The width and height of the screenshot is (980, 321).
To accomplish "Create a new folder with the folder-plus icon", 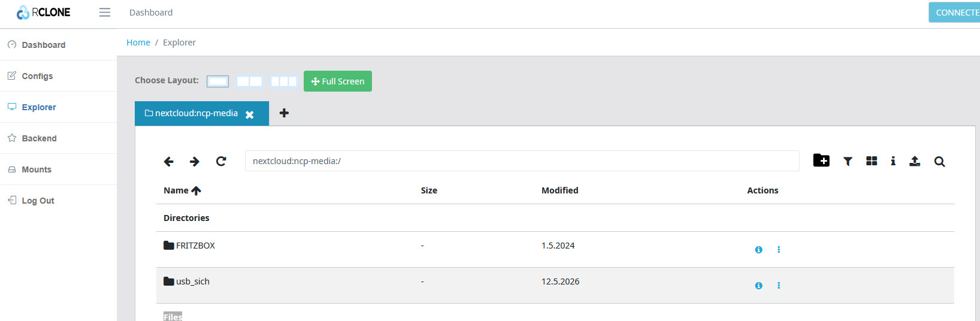I will click(821, 160).
